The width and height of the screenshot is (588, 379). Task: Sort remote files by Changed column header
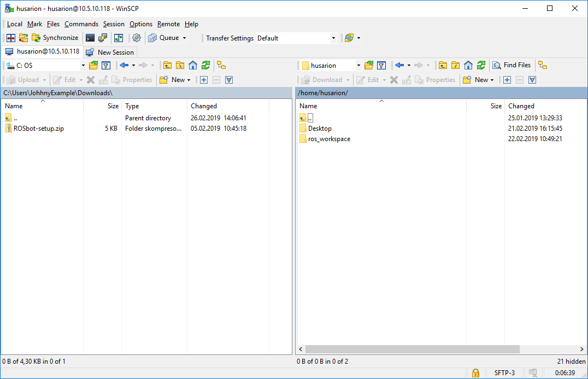pyautogui.click(x=545, y=106)
